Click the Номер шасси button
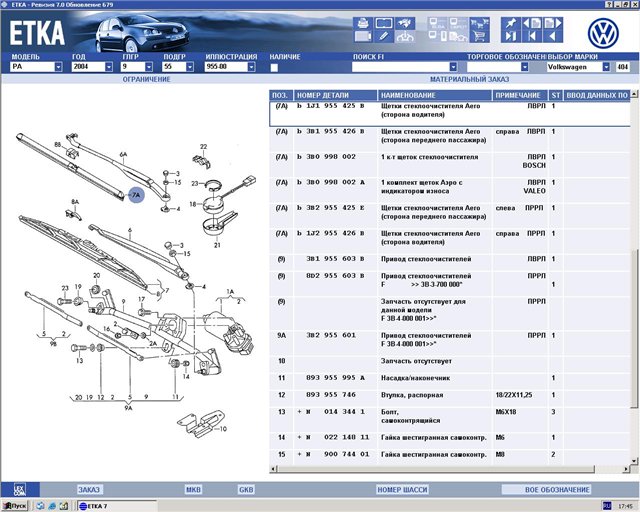 [402, 489]
